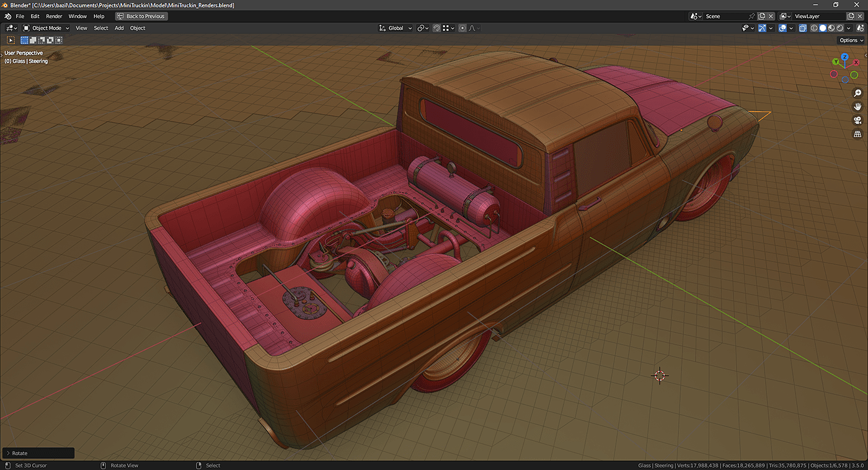Open Global transform orientation dropdown
868x470 pixels.
396,28
